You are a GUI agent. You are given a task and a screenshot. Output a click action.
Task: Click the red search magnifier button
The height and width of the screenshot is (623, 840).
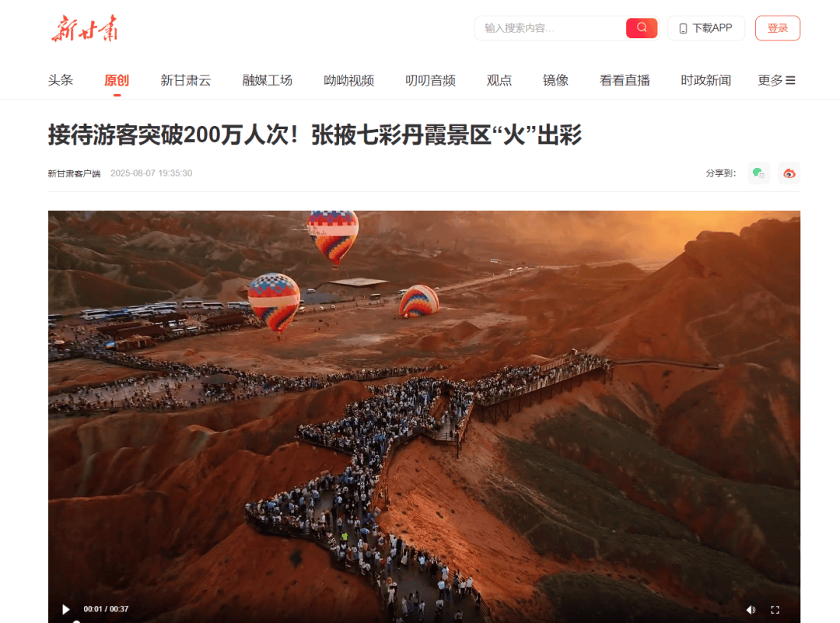[x=641, y=28]
